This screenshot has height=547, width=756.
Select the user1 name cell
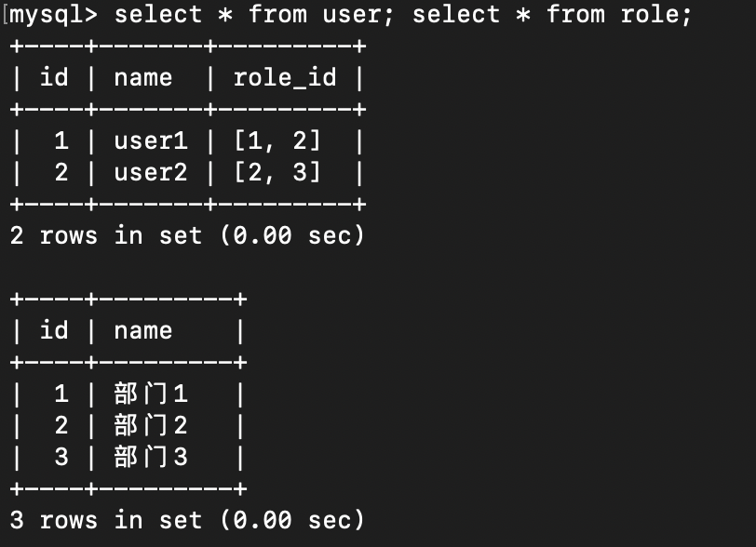pos(150,141)
